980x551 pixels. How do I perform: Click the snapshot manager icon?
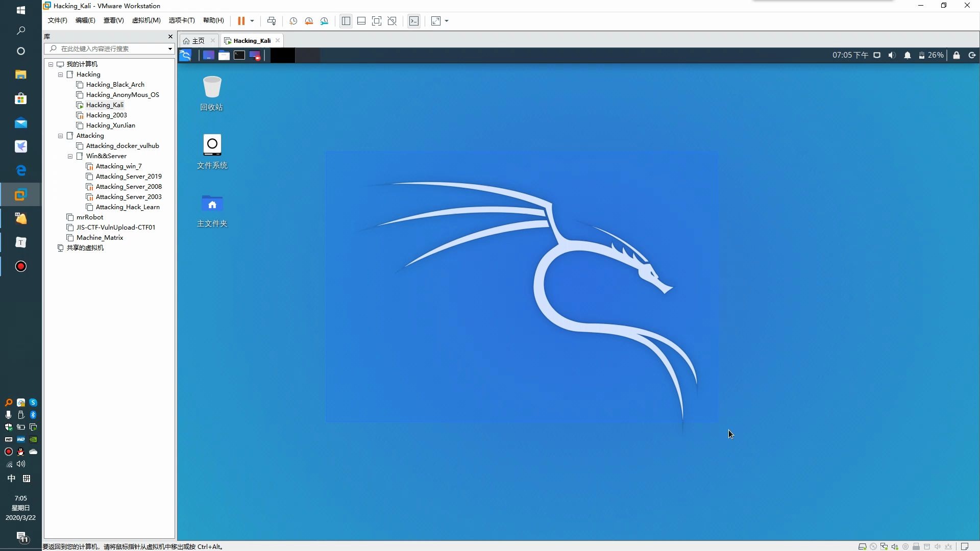(x=325, y=21)
